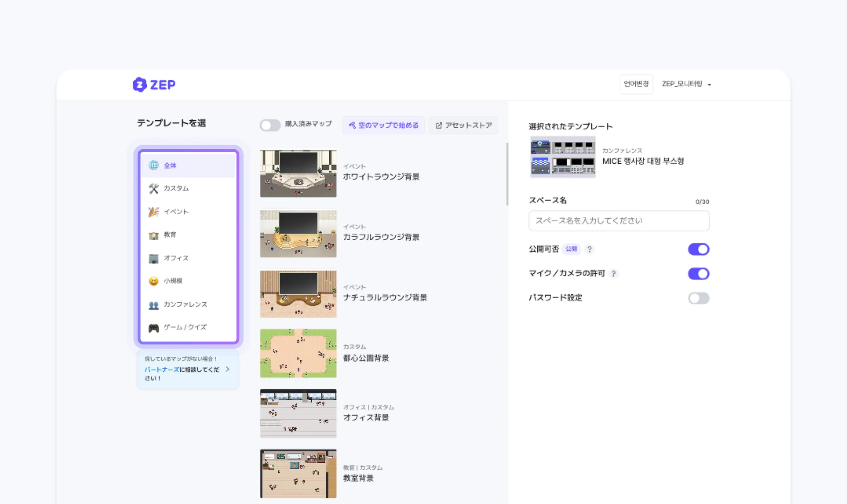
Task: Open the アセットストア link
Action: point(463,125)
